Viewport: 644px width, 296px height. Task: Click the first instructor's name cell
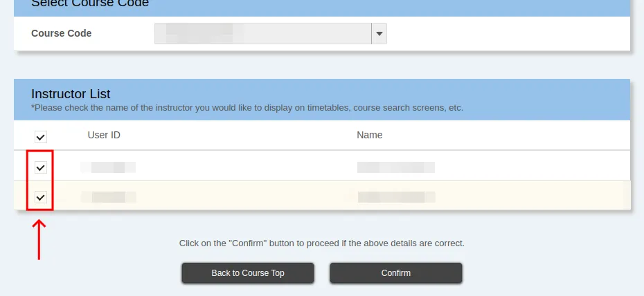click(395, 167)
